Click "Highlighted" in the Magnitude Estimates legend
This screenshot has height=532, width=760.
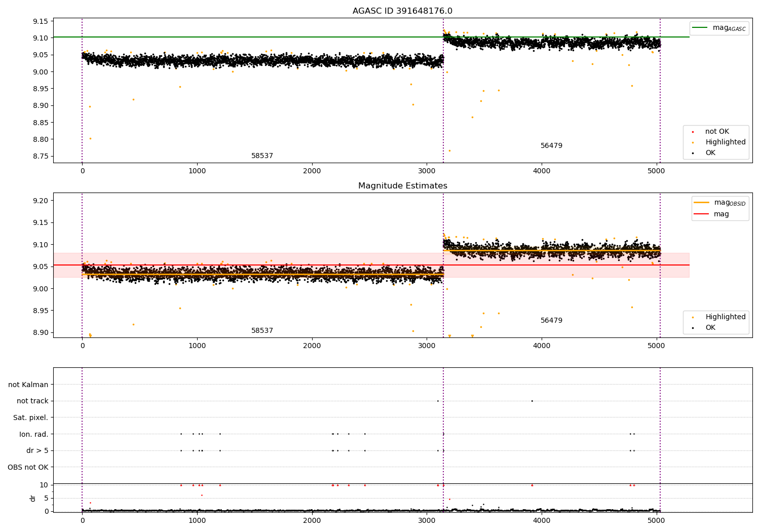725,317
